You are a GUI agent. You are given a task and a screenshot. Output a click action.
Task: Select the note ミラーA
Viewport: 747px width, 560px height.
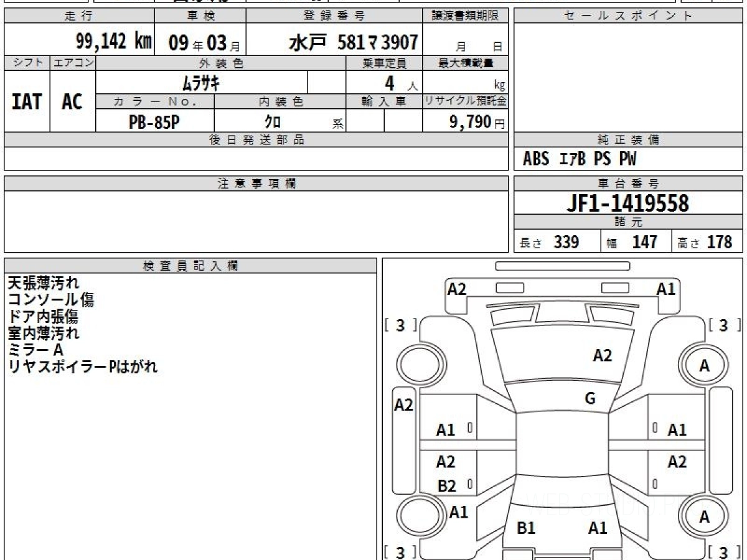(x=35, y=350)
